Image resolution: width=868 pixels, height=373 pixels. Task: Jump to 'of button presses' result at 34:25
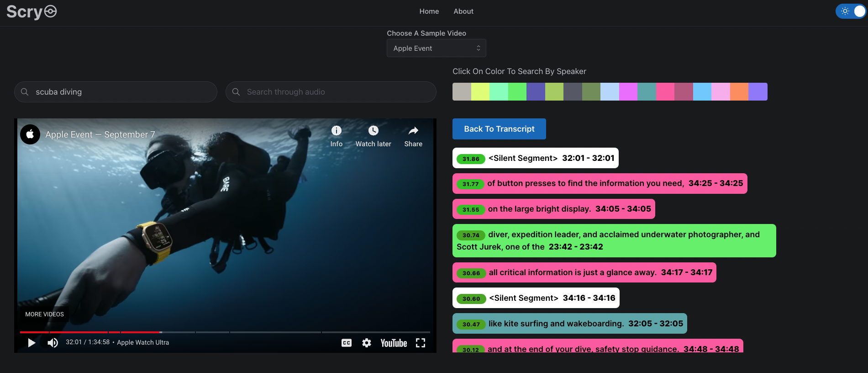pos(600,183)
